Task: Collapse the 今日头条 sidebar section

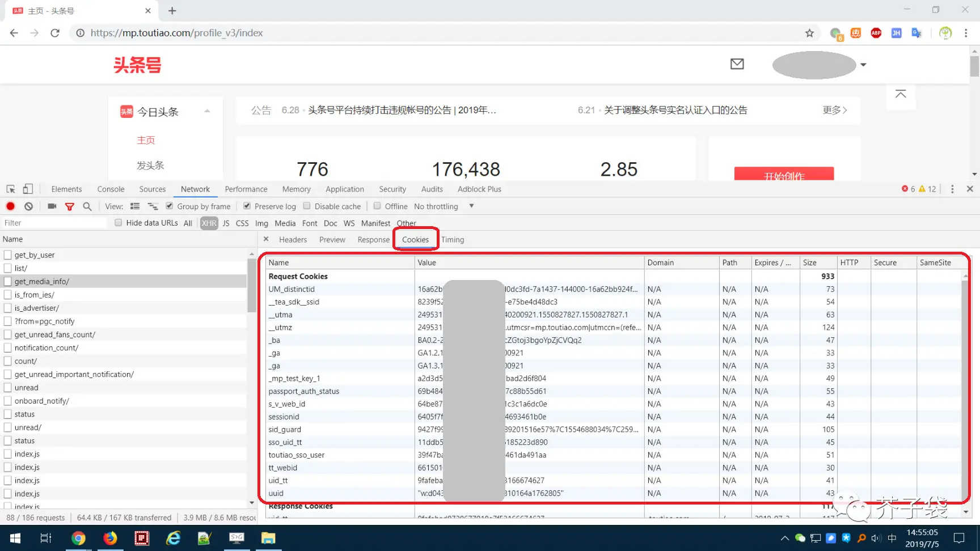Action: tap(207, 112)
